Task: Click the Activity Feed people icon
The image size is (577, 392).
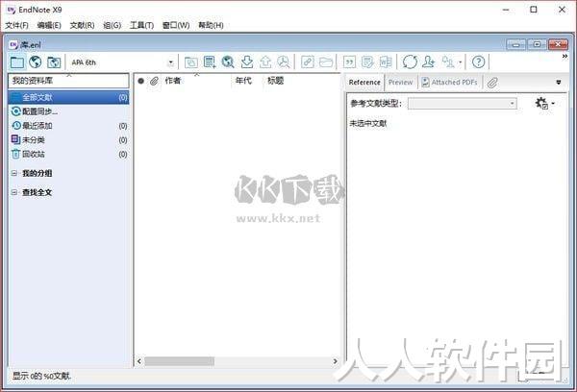Action: (448, 62)
